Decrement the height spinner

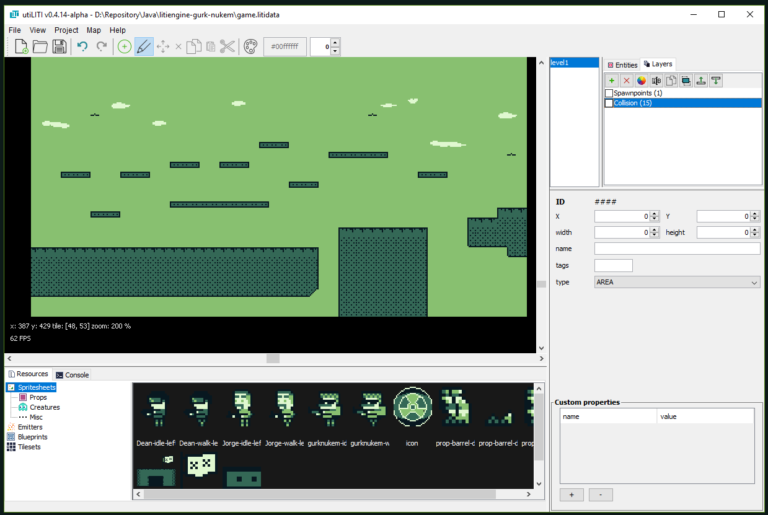[x=755, y=235]
